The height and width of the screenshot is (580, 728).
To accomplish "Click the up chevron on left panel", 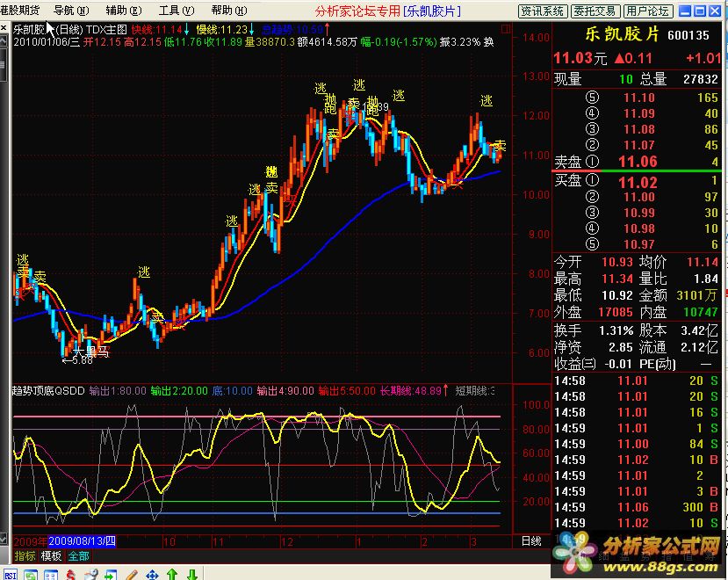I will click(x=4, y=42).
